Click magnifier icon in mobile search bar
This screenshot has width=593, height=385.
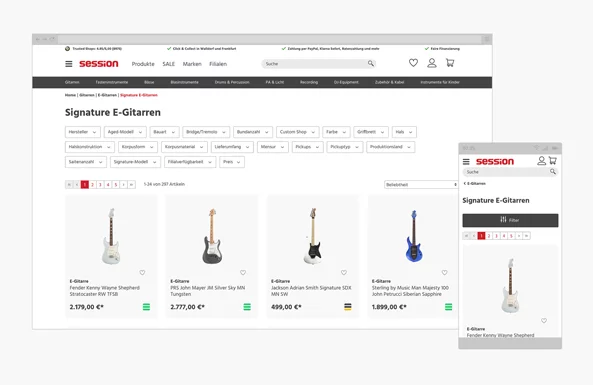553,172
